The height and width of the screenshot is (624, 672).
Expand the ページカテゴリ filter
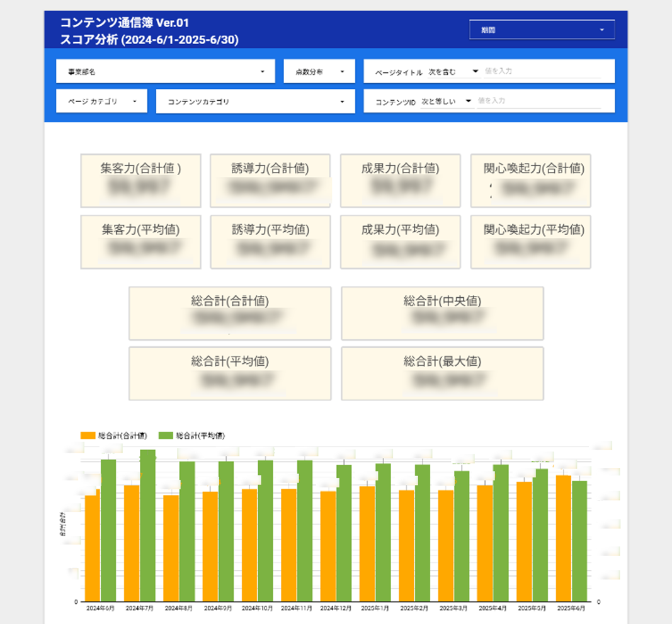tap(101, 101)
